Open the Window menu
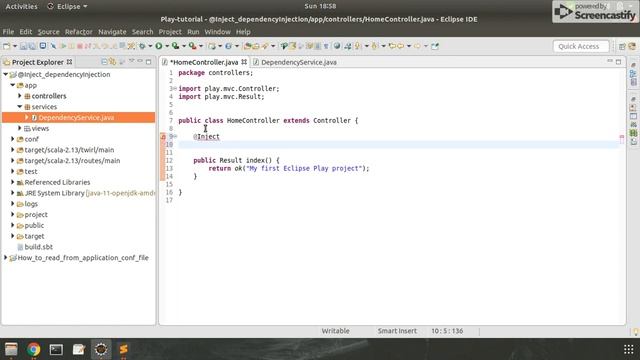Screen dimensions: 640x360 [x=218, y=32]
